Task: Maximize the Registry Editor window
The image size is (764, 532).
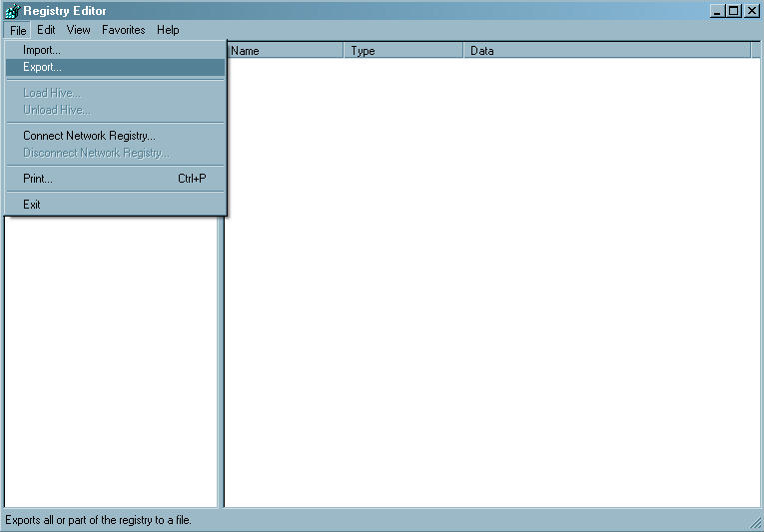Action: (734, 11)
